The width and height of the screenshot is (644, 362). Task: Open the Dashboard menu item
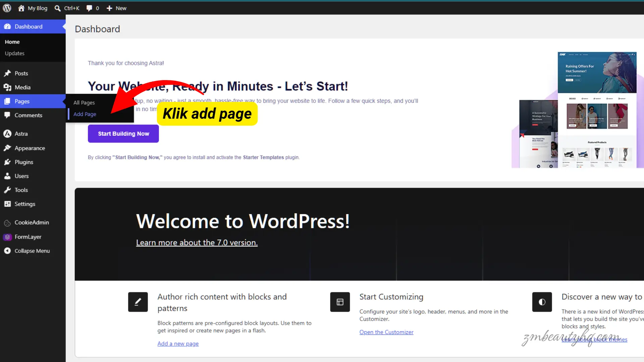point(33,26)
